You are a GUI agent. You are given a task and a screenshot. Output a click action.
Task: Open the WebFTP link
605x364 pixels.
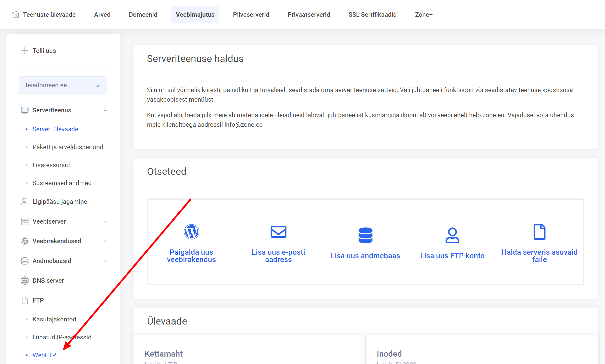point(44,355)
